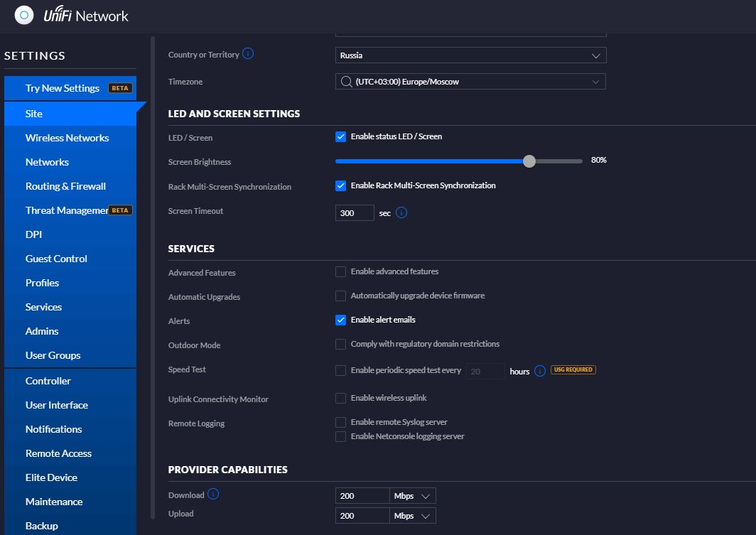Show Screen Timeout info tooltip icon
Screen dimensions: 756x535
401,212
